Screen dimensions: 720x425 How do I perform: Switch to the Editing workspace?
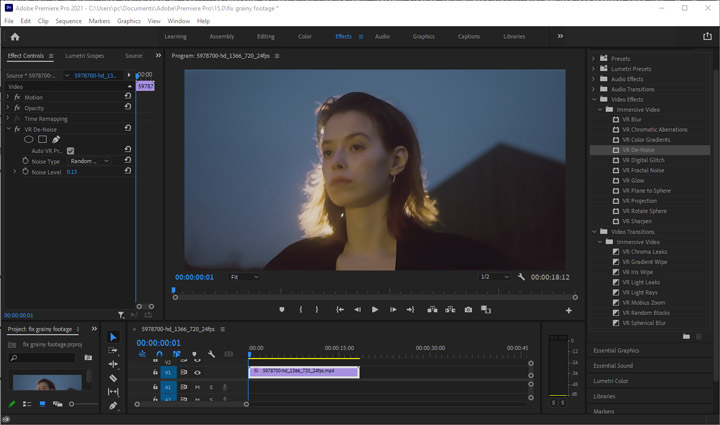click(265, 37)
